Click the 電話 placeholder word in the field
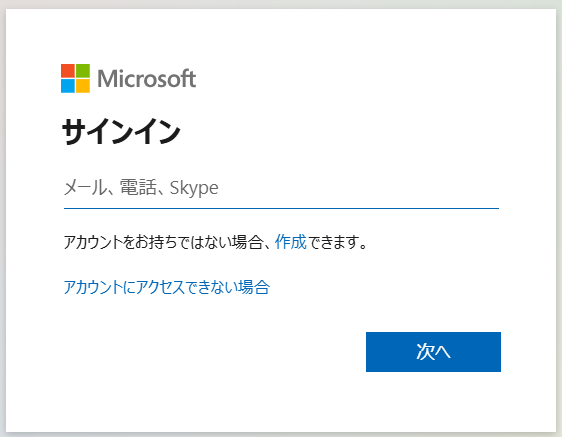562x437 pixels. 138,187
